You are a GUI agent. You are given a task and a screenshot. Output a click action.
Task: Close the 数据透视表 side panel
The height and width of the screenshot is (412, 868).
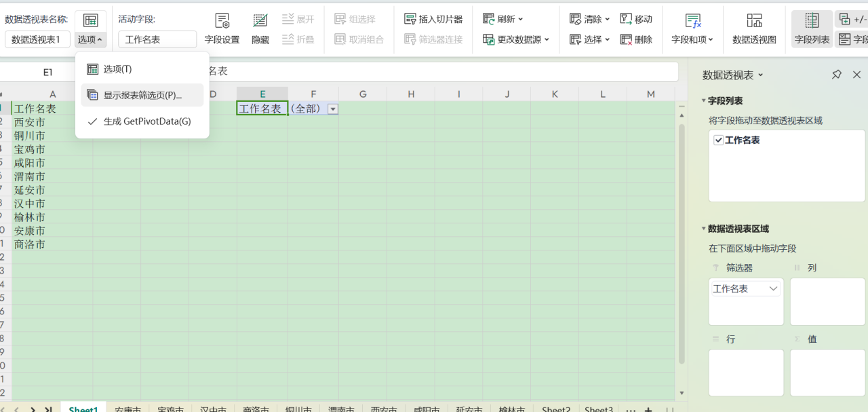tap(856, 75)
